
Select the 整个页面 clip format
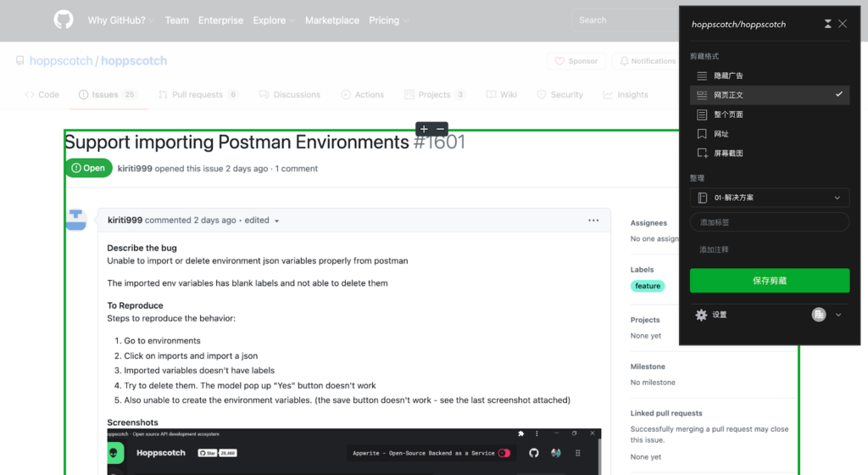[770, 115]
